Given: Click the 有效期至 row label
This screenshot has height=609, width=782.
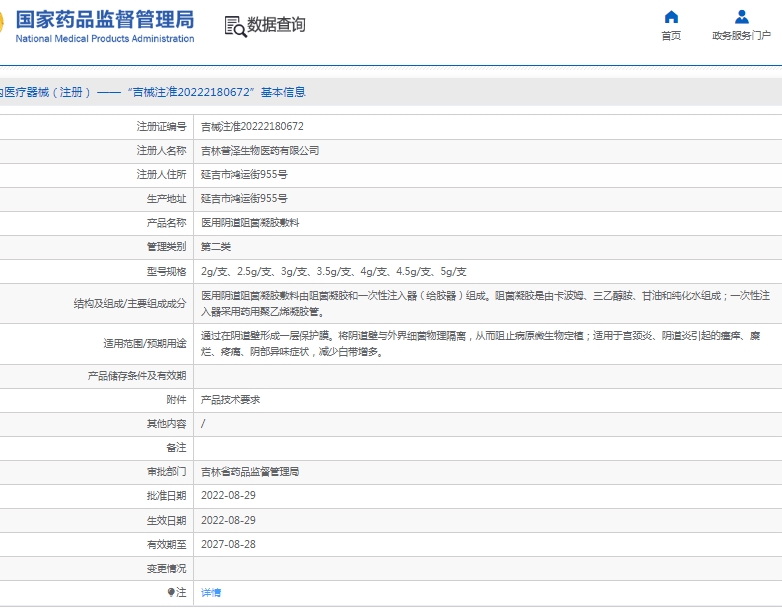Looking at the screenshot, I should 167,544.
